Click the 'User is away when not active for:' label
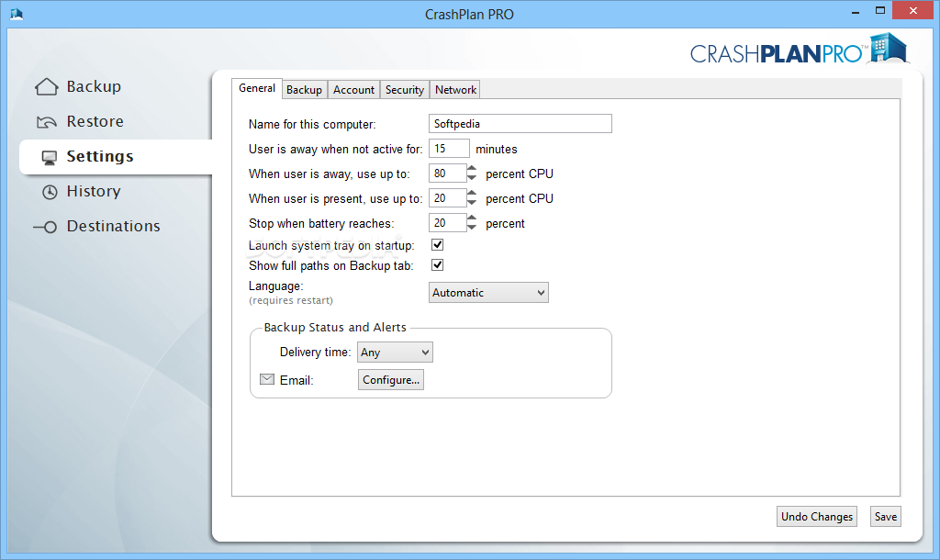 tap(336, 150)
